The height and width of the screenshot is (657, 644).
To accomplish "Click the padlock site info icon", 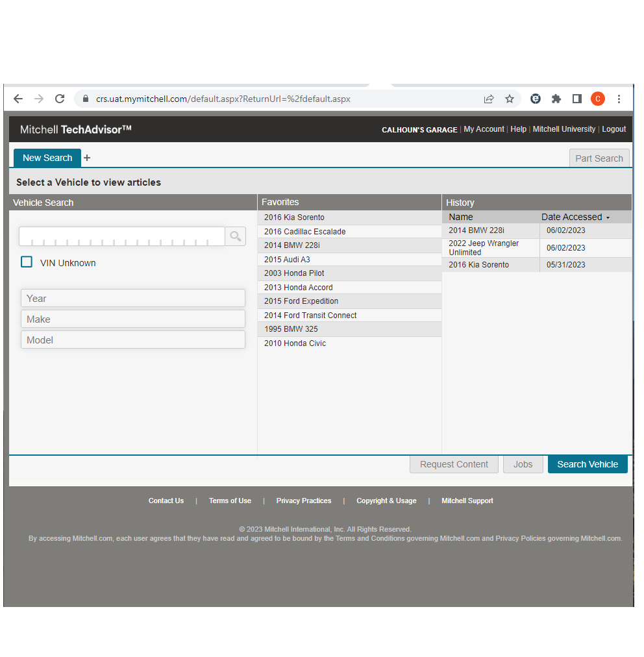I will 86,99.
